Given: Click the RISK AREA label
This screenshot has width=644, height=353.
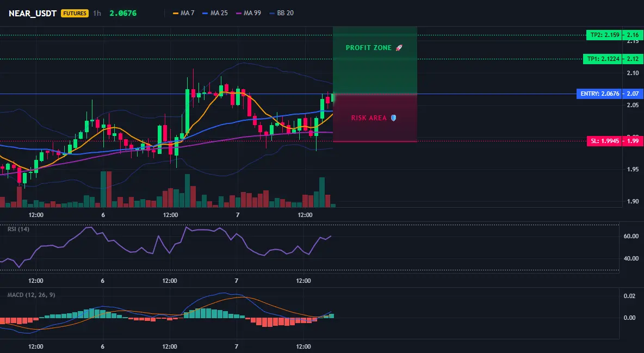Looking at the screenshot, I should click(369, 118).
